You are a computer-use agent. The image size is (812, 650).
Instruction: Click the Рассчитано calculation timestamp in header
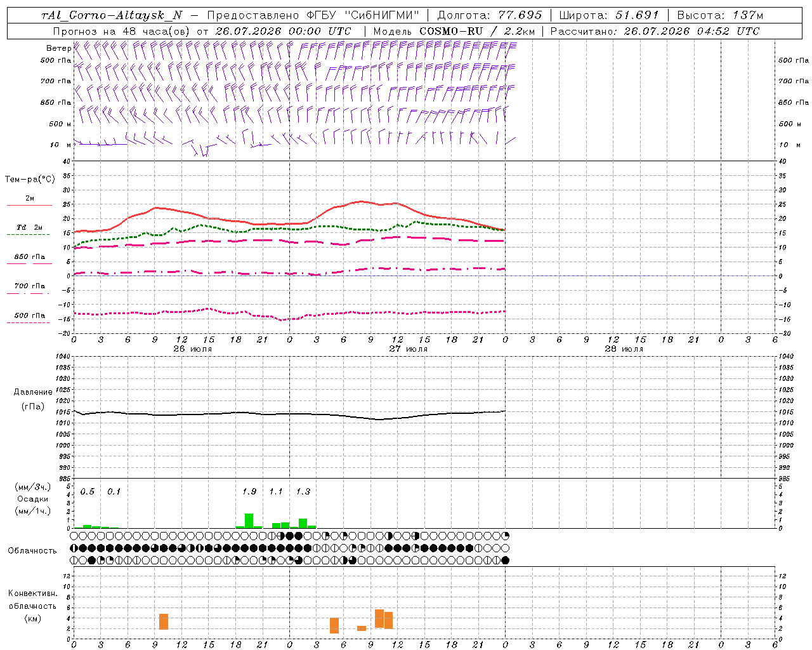pyautogui.click(x=655, y=31)
